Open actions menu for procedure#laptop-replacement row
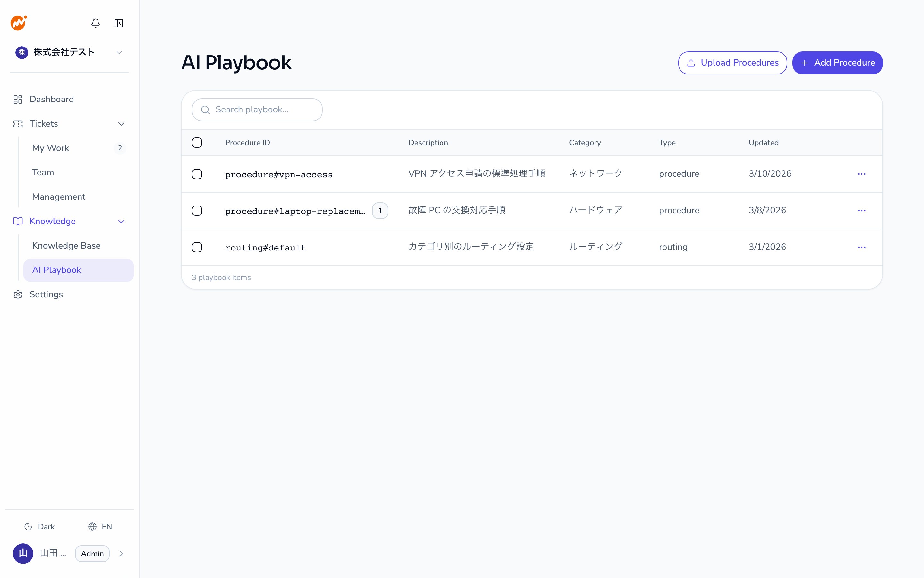This screenshot has width=924, height=578. point(862,211)
